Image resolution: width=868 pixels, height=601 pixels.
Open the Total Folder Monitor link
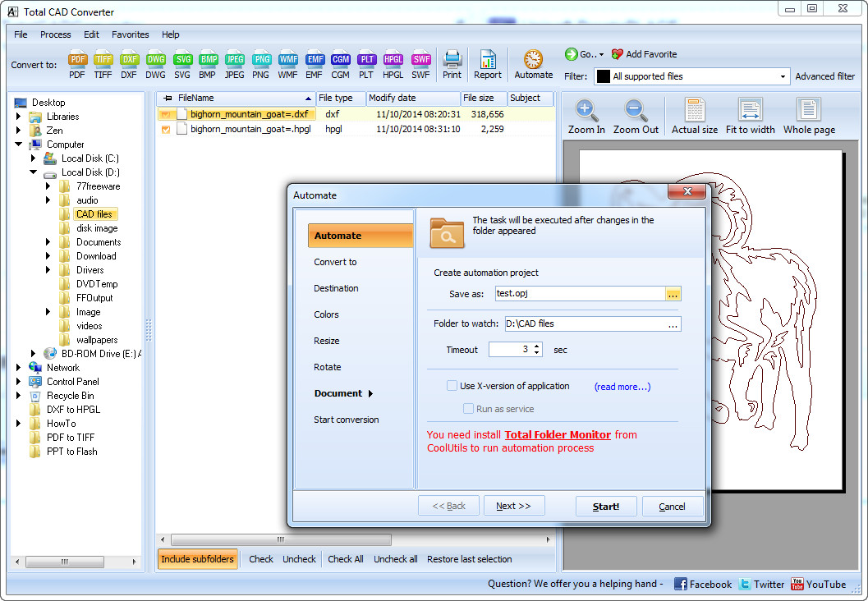[558, 435]
